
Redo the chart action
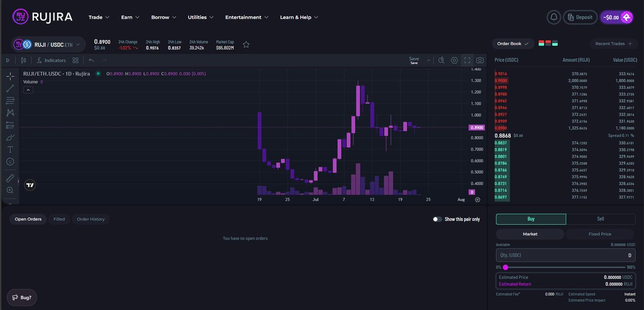click(104, 61)
